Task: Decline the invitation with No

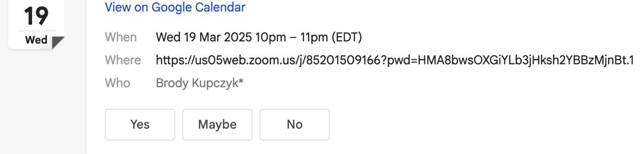Action: [x=295, y=124]
